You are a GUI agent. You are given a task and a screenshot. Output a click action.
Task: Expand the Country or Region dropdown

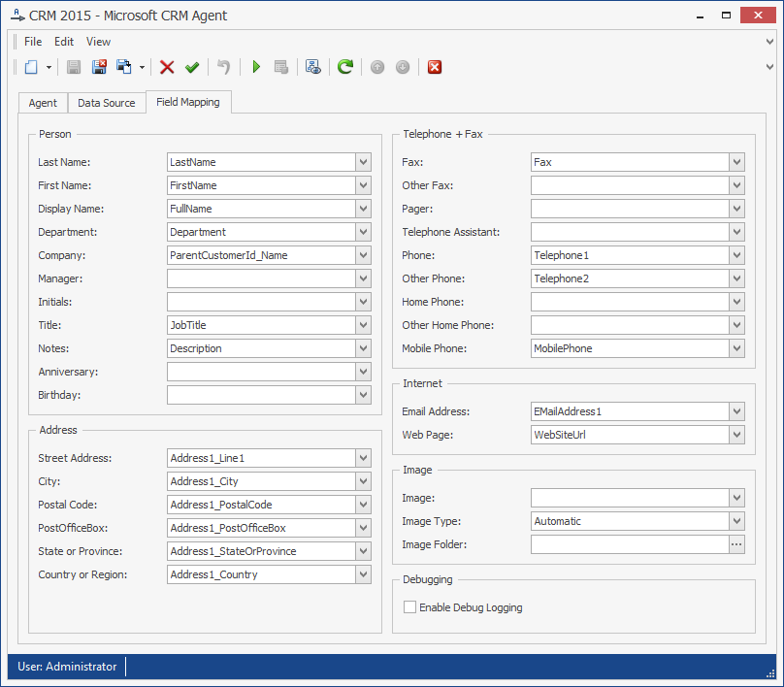pos(364,574)
